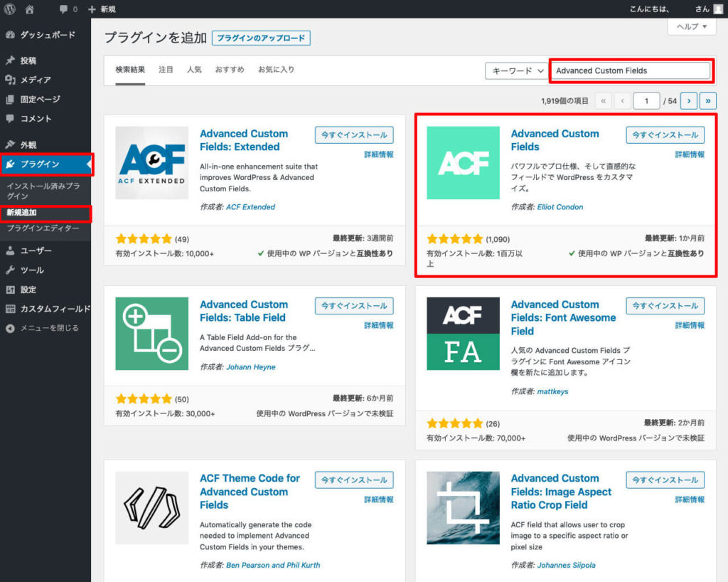The image size is (728, 582).
Task: Focus the plugin search field
Action: click(632, 71)
